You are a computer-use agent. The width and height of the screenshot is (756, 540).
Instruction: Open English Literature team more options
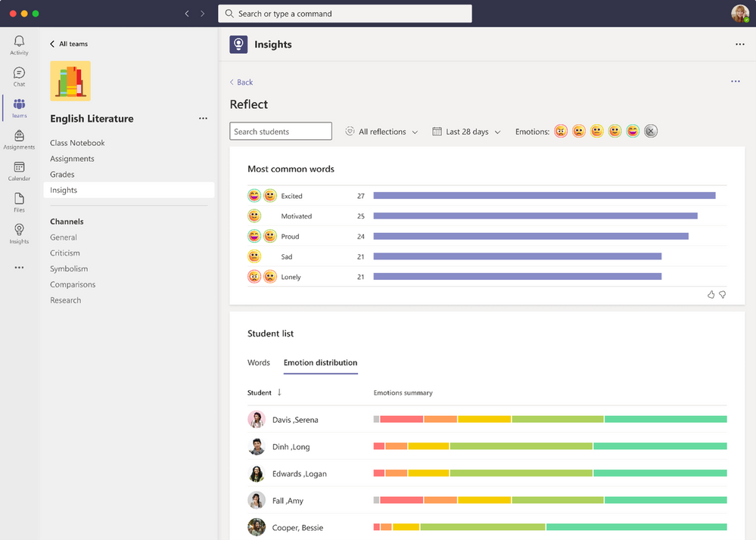click(x=203, y=119)
